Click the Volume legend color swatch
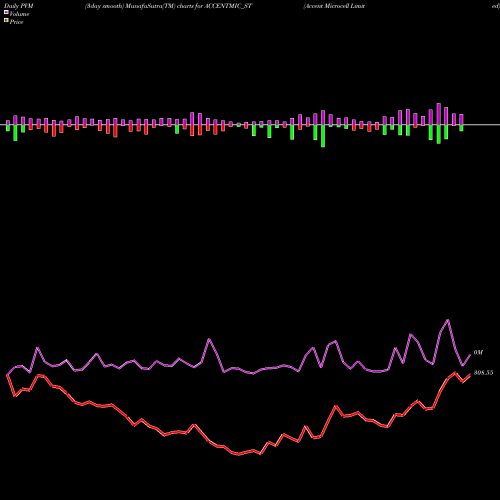Image resolution: width=500 pixels, height=500 pixels. (x=6, y=12)
